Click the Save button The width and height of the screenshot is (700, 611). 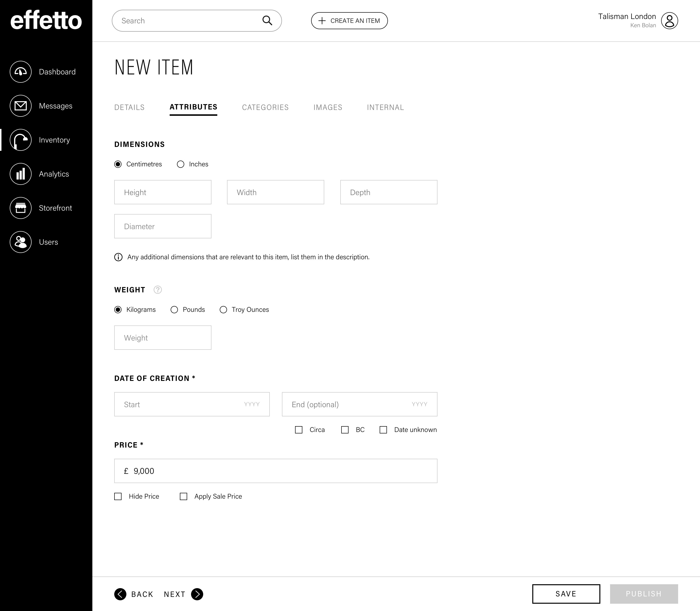[566, 594]
